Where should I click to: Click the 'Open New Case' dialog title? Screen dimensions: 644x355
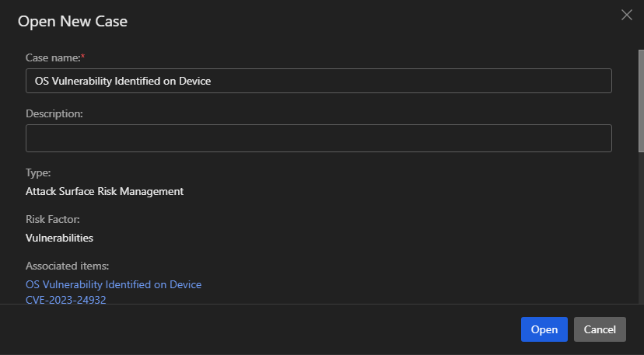pos(72,22)
